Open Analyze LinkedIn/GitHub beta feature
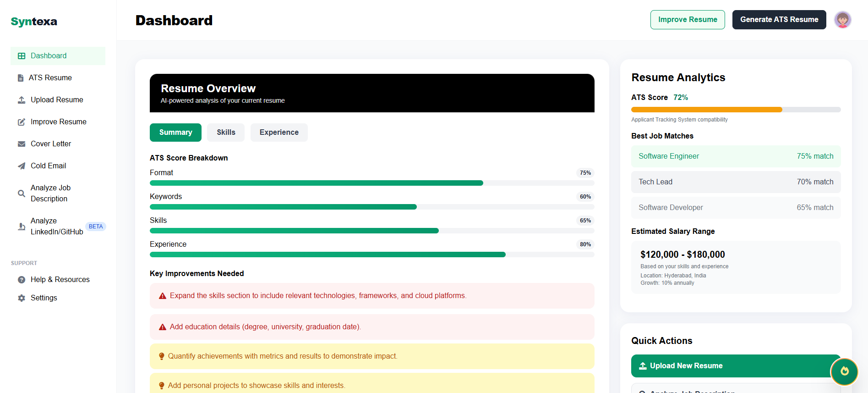Viewport: 868px width, 393px height. click(57, 226)
